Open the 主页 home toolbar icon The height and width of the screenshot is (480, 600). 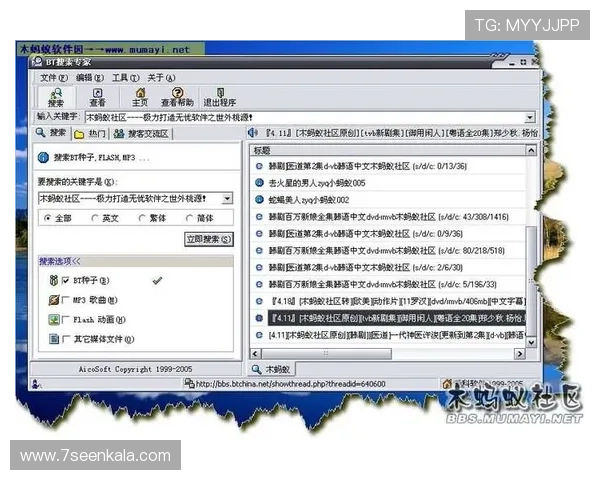click(140, 93)
